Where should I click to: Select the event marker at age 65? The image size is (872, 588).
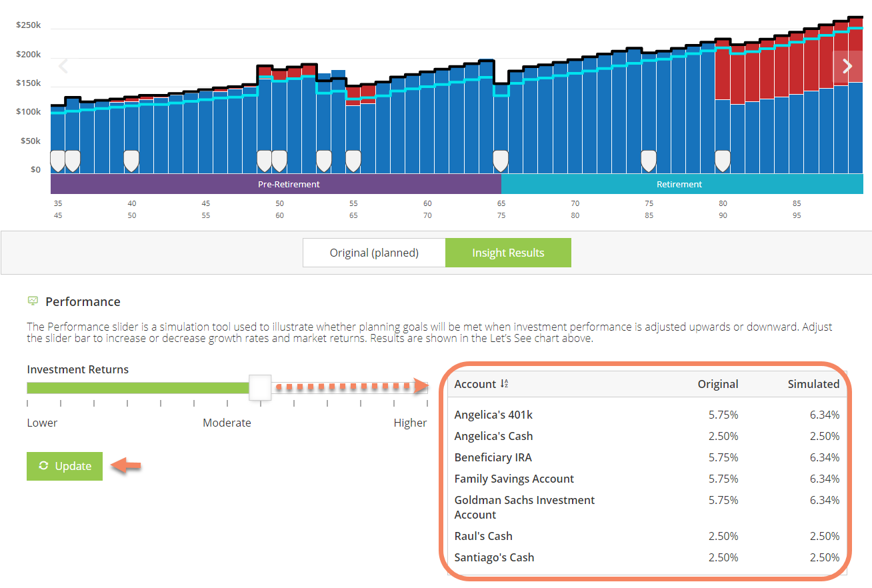tap(500, 161)
